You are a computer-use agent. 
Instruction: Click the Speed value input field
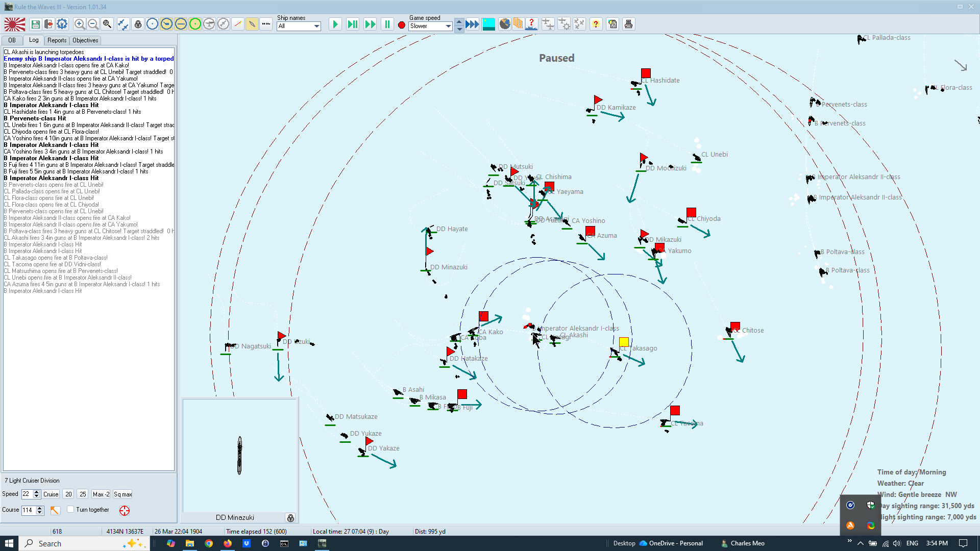(x=27, y=494)
